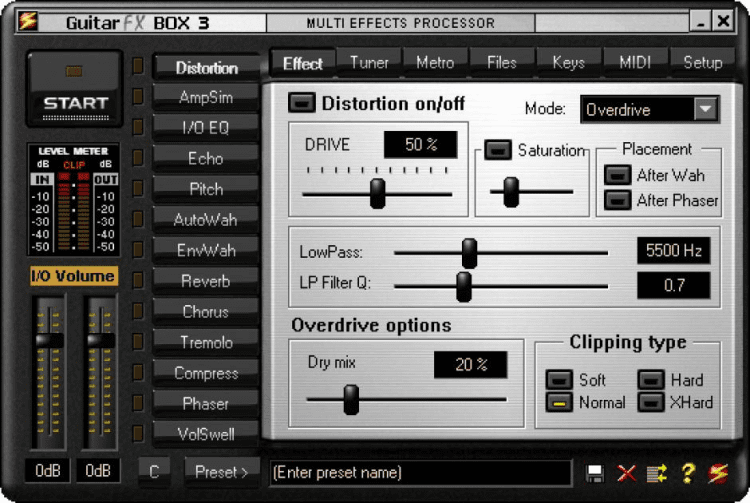Open the Mode dropdown arrow
Viewport: 750px width, 503px height.
click(x=706, y=109)
